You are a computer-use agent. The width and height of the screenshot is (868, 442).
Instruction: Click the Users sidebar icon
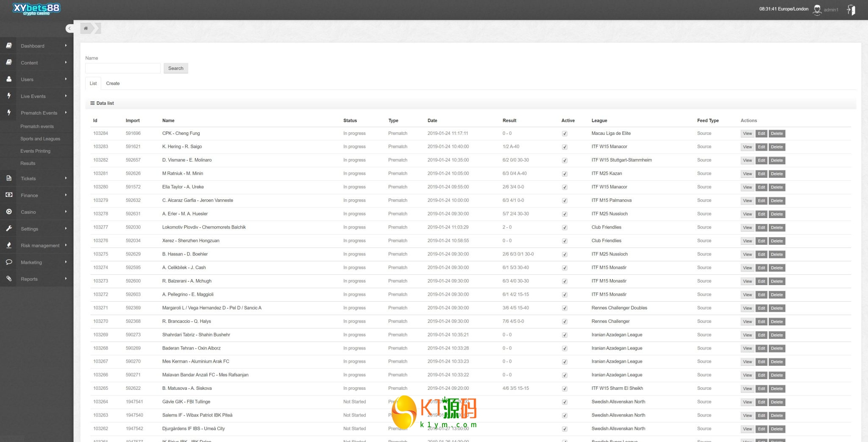coord(9,79)
